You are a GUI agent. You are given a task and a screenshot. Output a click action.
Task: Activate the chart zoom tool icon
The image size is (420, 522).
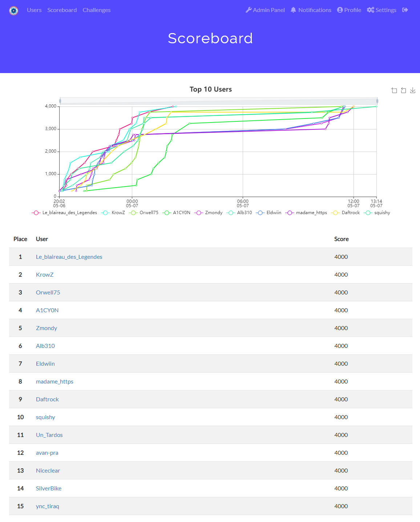pos(394,90)
